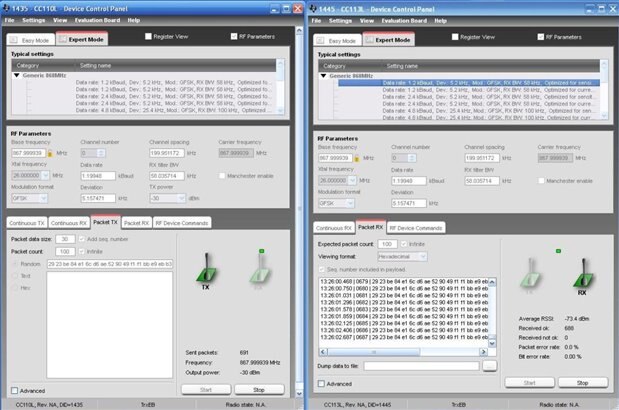Select the Hex payload radio button

tap(15, 288)
